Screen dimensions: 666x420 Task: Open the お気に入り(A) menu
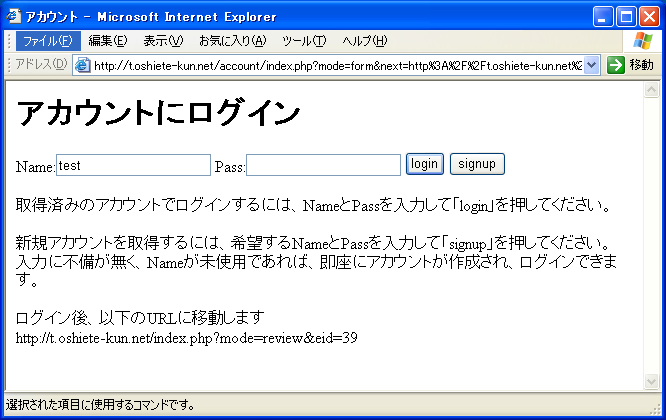(x=232, y=41)
